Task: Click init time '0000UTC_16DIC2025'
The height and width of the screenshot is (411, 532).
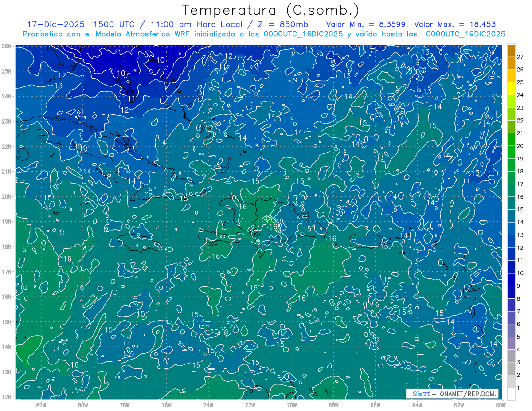Action: pos(303,34)
